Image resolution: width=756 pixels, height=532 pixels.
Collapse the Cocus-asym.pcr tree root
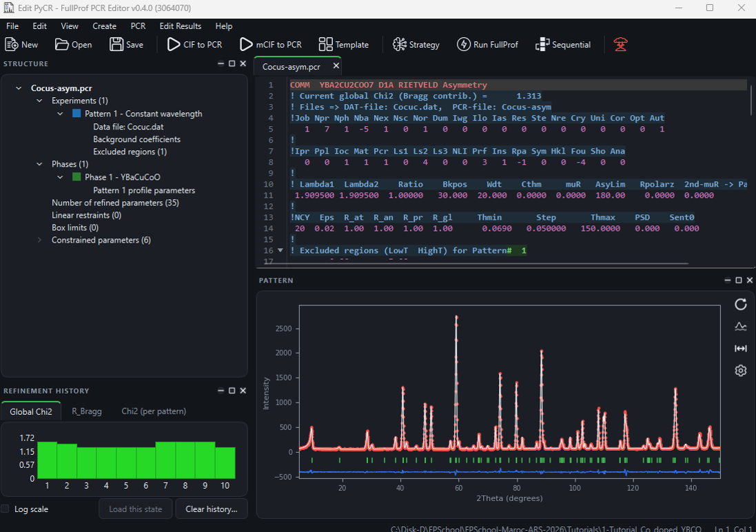pyautogui.click(x=19, y=88)
